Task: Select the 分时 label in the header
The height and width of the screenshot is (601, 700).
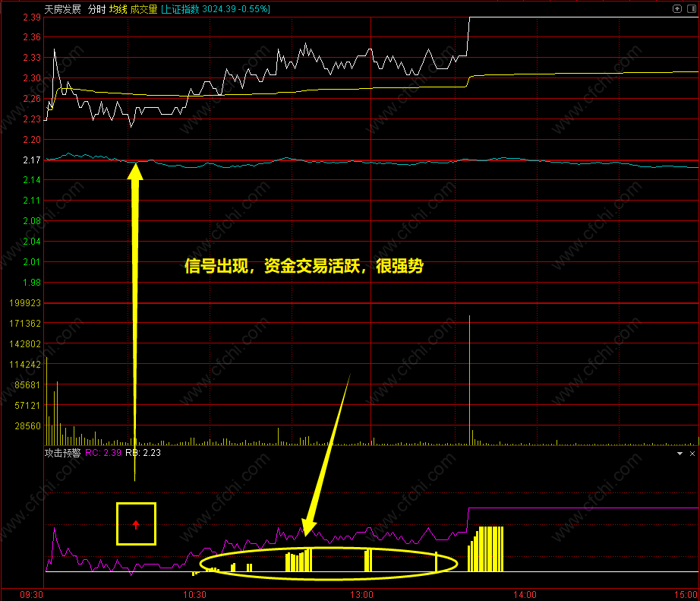Action: [x=97, y=9]
